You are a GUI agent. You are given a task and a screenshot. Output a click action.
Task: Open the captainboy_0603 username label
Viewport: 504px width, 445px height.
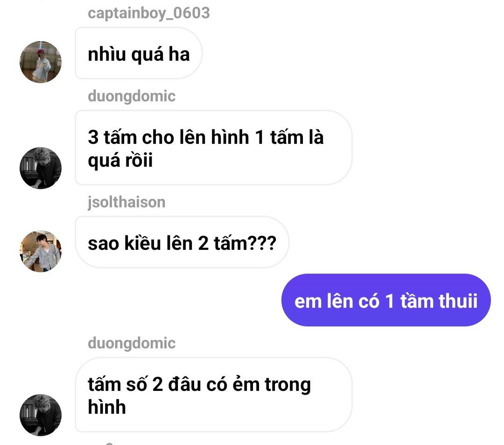pos(149,14)
